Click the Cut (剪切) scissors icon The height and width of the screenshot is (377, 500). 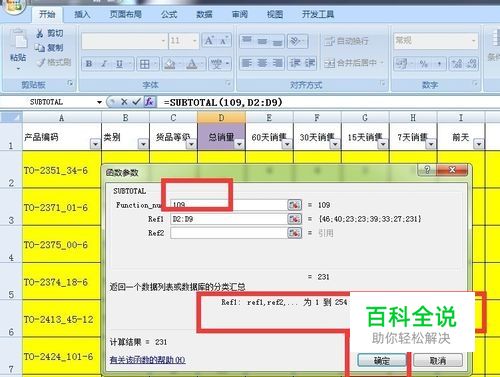tap(40, 33)
